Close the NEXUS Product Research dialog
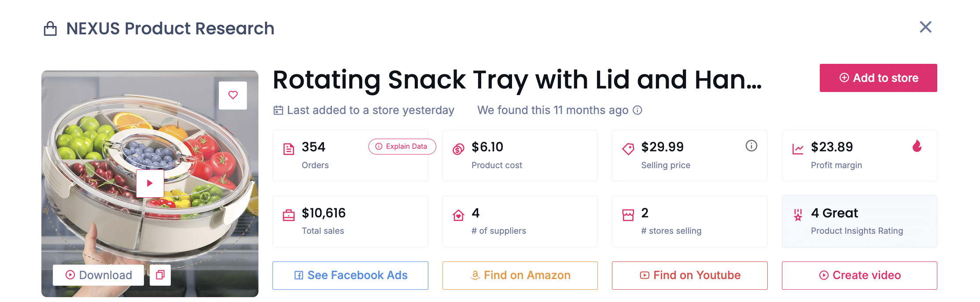This screenshot has width=980, height=302. [x=925, y=27]
